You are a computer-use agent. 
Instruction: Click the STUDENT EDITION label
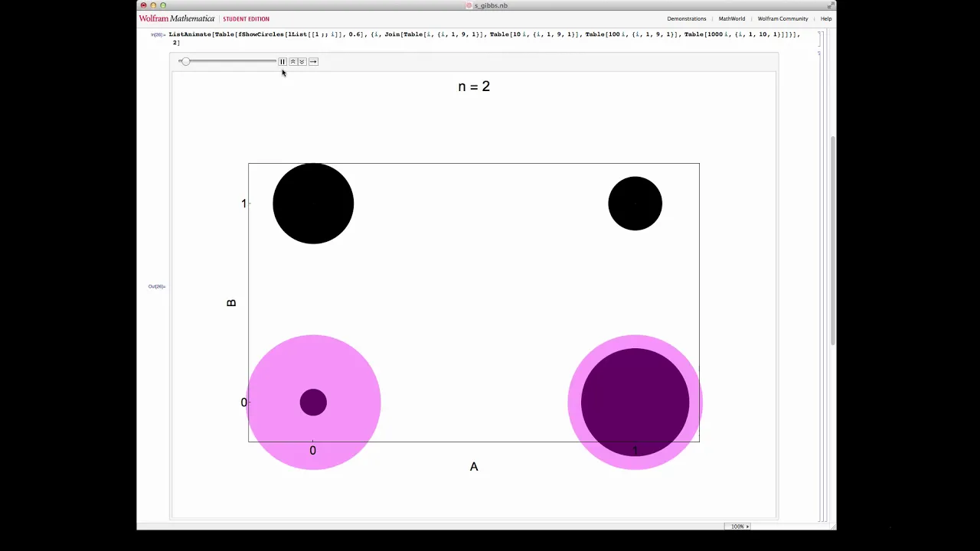point(246,18)
